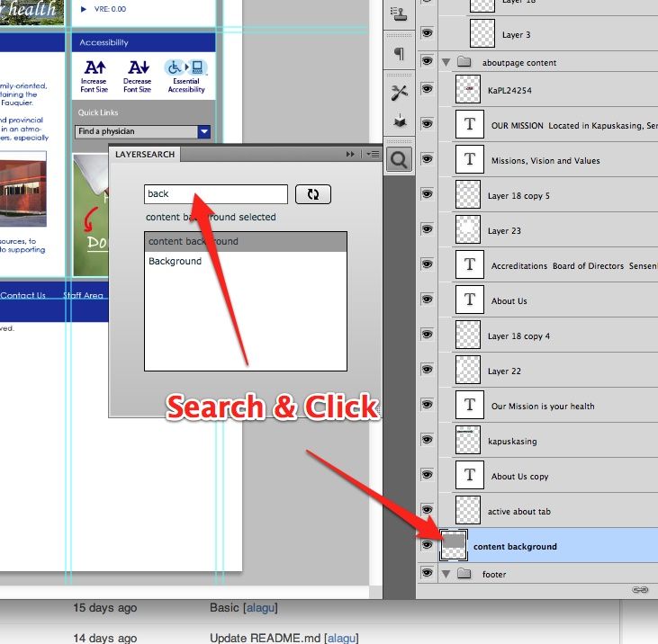Click T thumbnail of About Us copy layer
Image resolution: width=658 pixels, height=644 pixels.
click(x=470, y=475)
